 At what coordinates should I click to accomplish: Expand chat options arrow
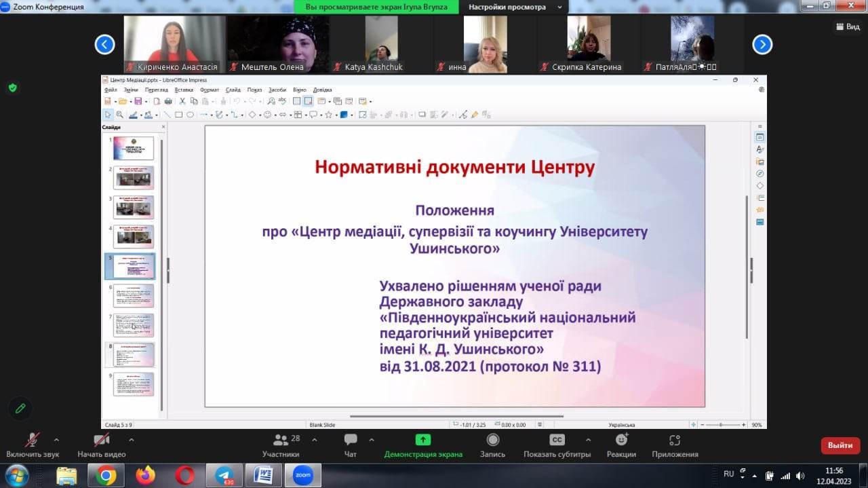click(x=371, y=439)
